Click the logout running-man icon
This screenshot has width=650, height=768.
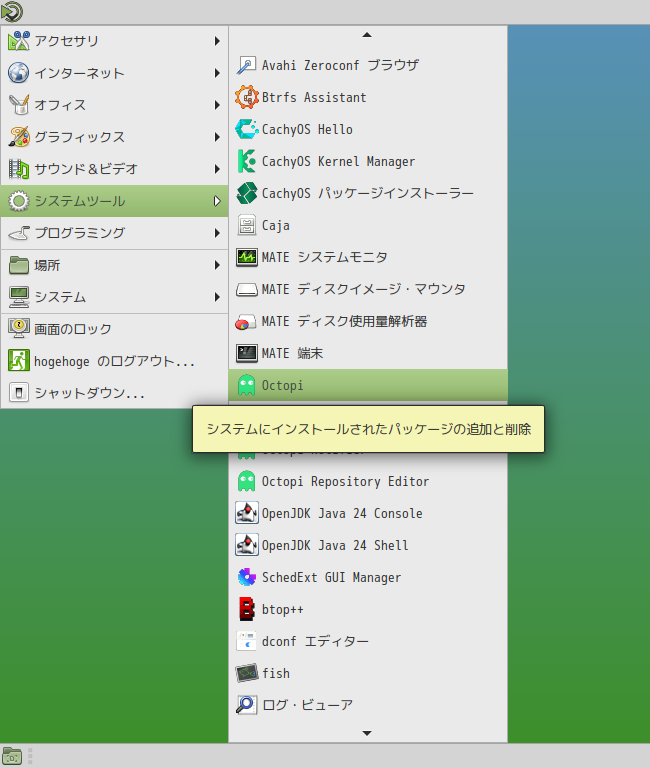(19, 361)
